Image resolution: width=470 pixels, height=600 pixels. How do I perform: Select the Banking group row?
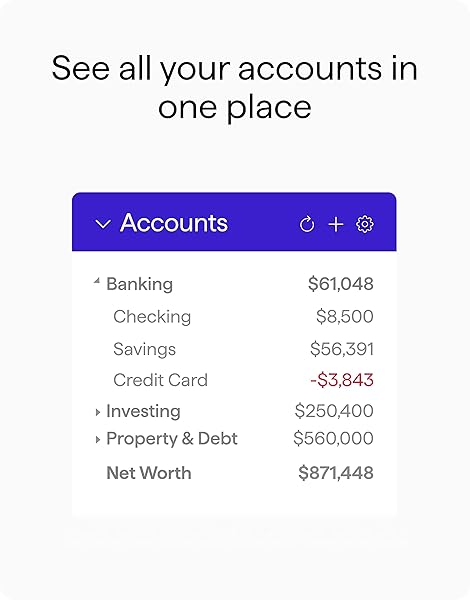point(234,284)
